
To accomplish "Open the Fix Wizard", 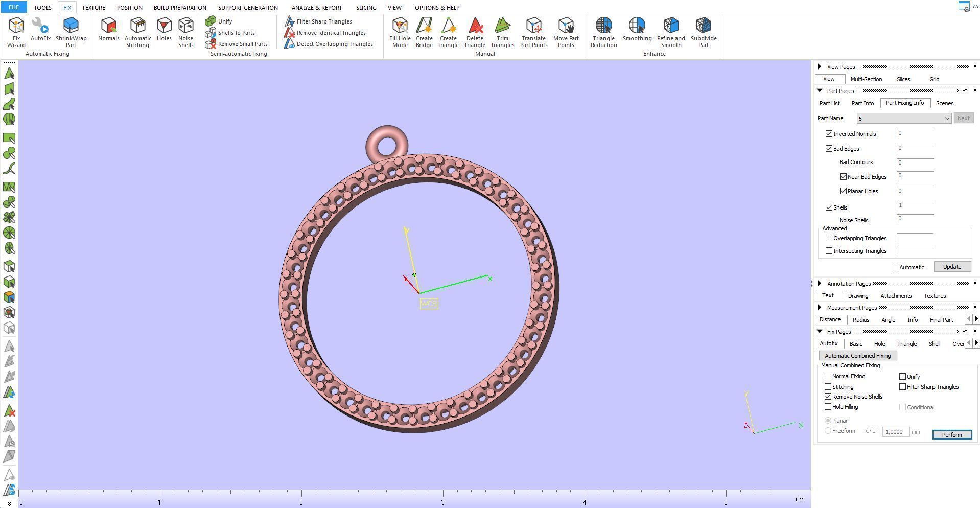I will click(16, 32).
